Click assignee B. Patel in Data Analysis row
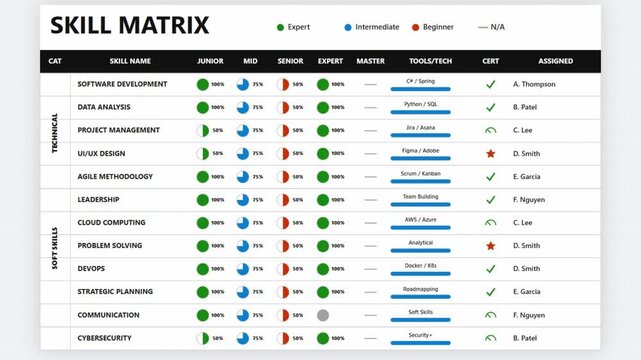 (525, 107)
